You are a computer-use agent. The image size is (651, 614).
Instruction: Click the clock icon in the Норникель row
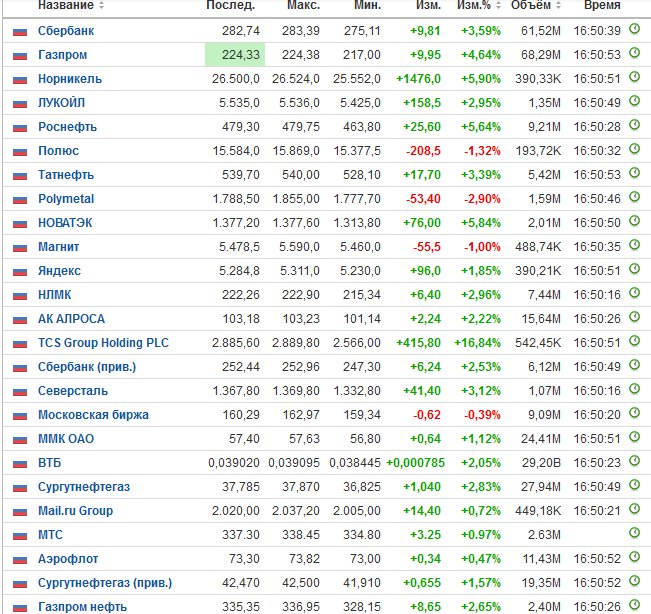(634, 77)
